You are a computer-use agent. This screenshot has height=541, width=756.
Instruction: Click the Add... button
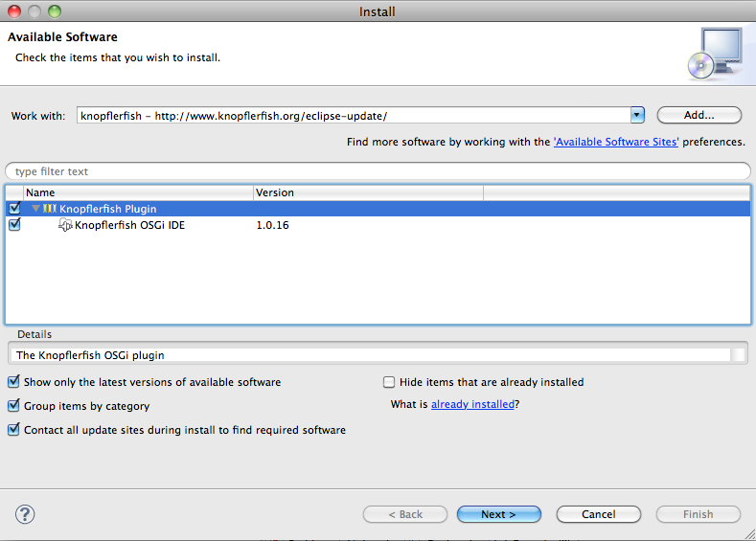click(x=699, y=115)
